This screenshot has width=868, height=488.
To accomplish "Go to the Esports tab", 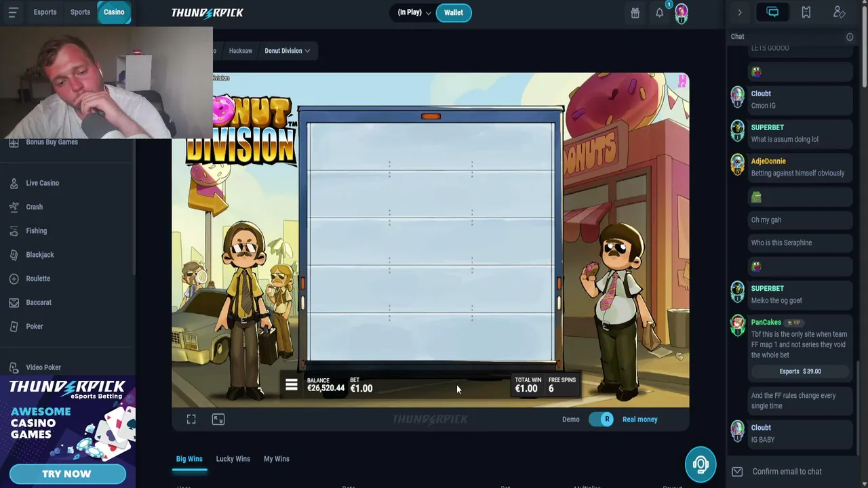I will click(45, 12).
